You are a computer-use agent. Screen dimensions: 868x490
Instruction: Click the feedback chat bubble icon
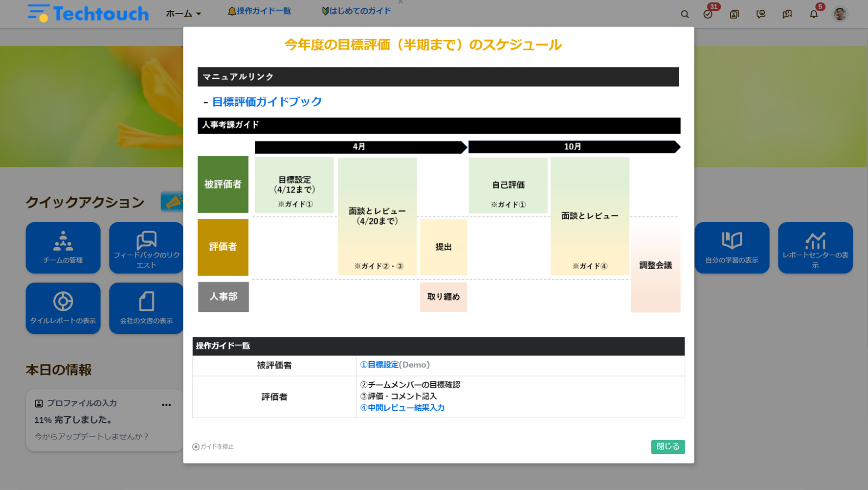tap(760, 14)
